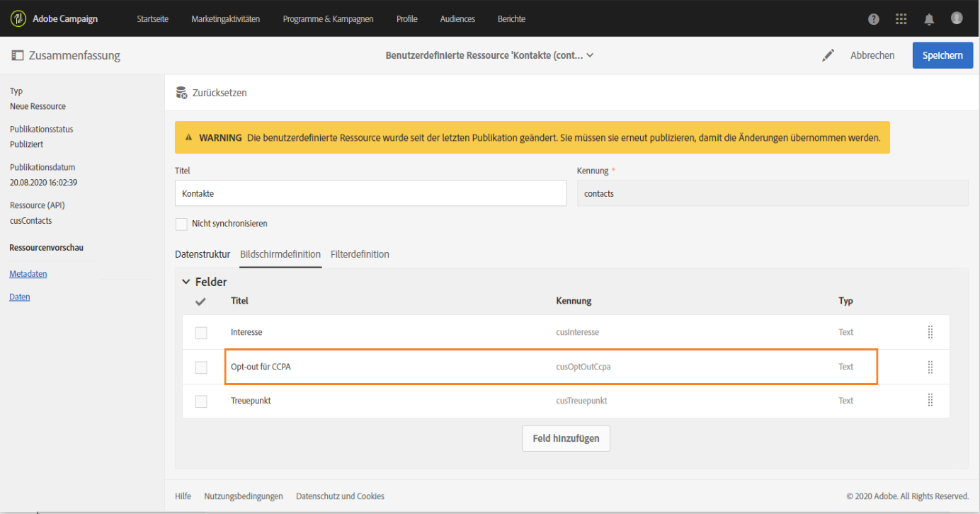Screen dimensions: 980x514
Task: Click the Adobe Campaign logo icon
Action: click(18, 19)
